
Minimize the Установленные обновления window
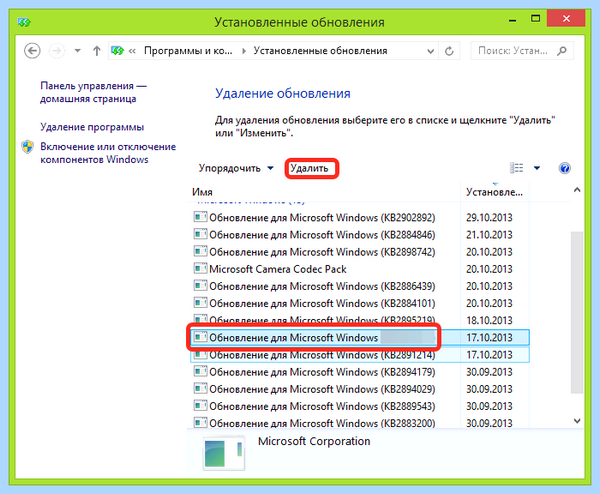pos(513,19)
